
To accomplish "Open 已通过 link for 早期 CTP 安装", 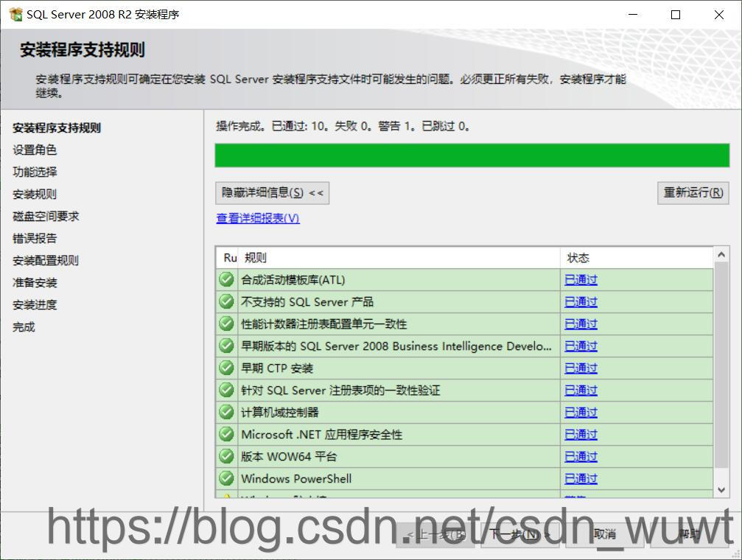I will (x=581, y=368).
